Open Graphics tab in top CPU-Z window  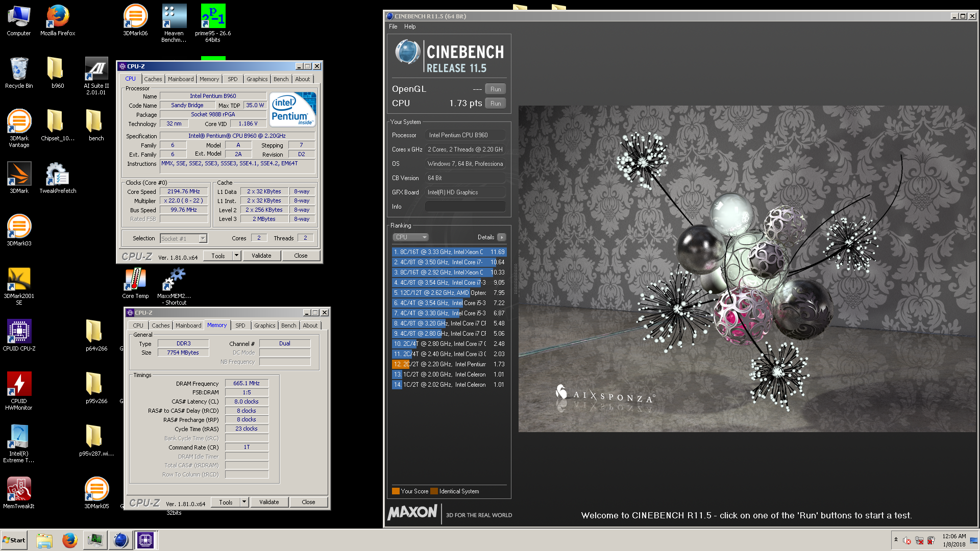coord(257,79)
